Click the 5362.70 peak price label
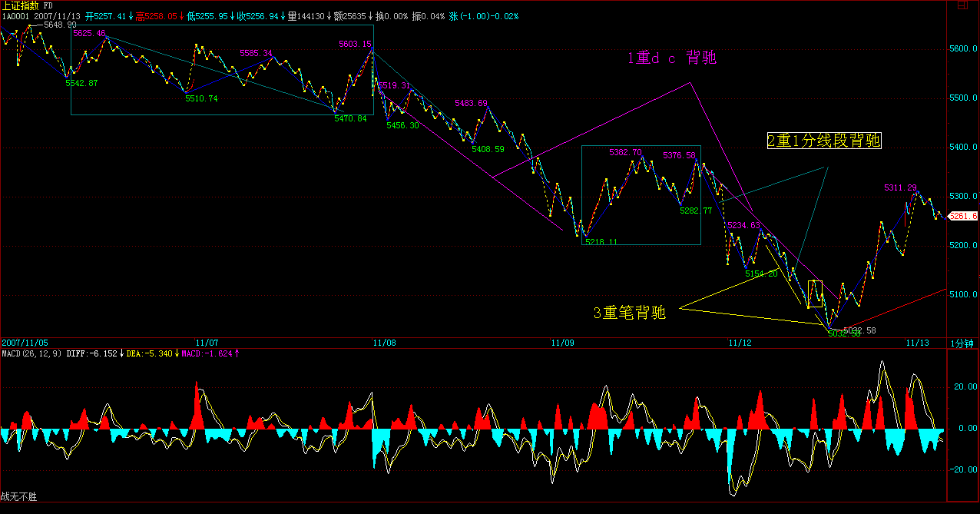Viewport: 980px width, 514px height. (625, 153)
